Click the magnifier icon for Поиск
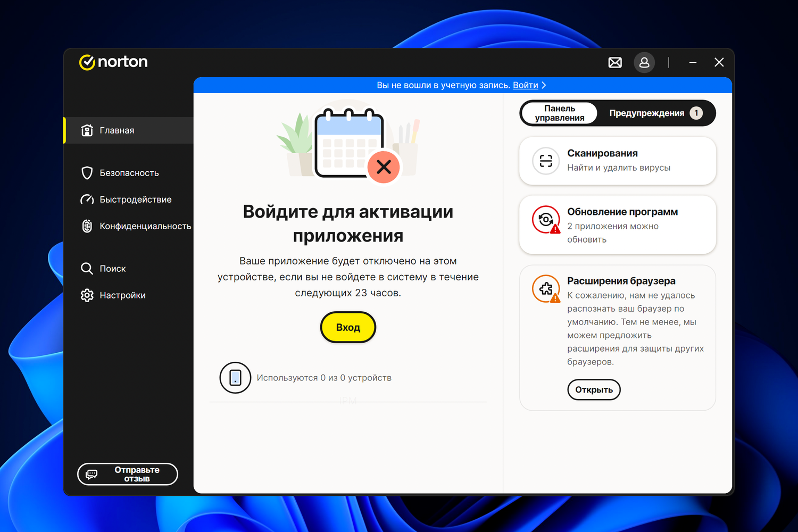 click(87, 269)
